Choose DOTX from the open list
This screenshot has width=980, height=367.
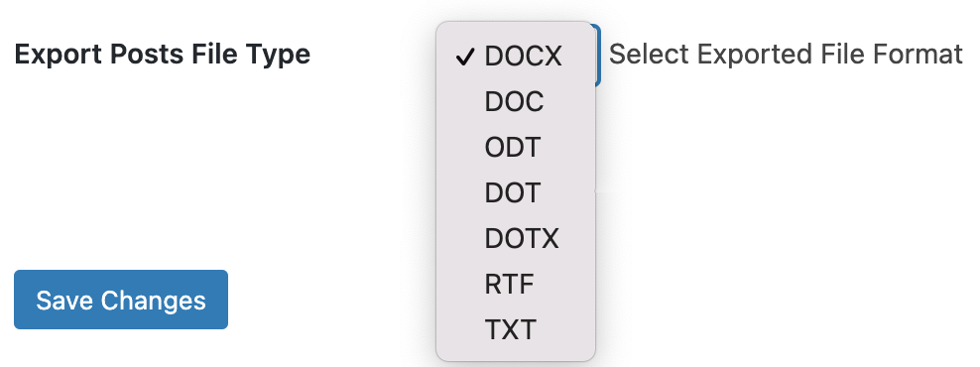[516, 239]
